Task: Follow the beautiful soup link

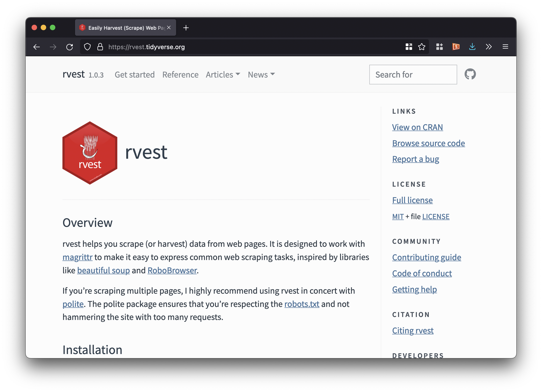Action: pos(103,271)
